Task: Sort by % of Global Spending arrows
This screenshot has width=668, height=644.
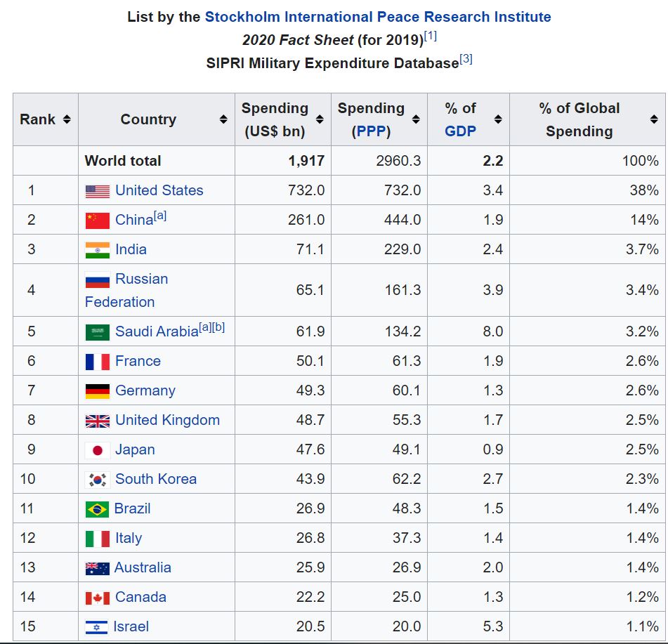Action: [654, 119]
